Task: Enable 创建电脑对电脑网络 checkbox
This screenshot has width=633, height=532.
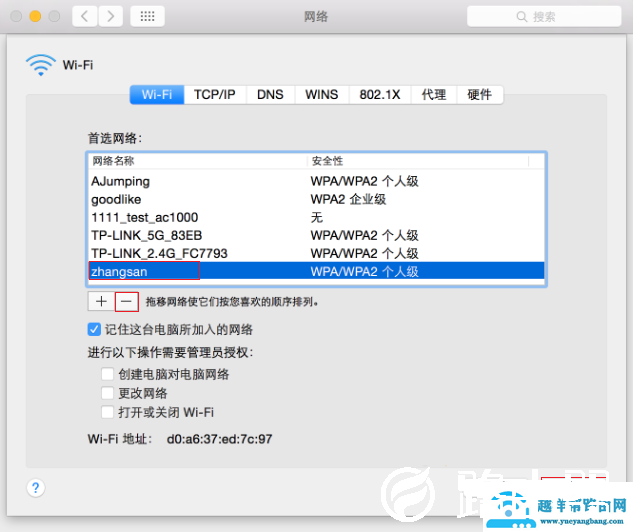Action: click(x=107, y=374)
